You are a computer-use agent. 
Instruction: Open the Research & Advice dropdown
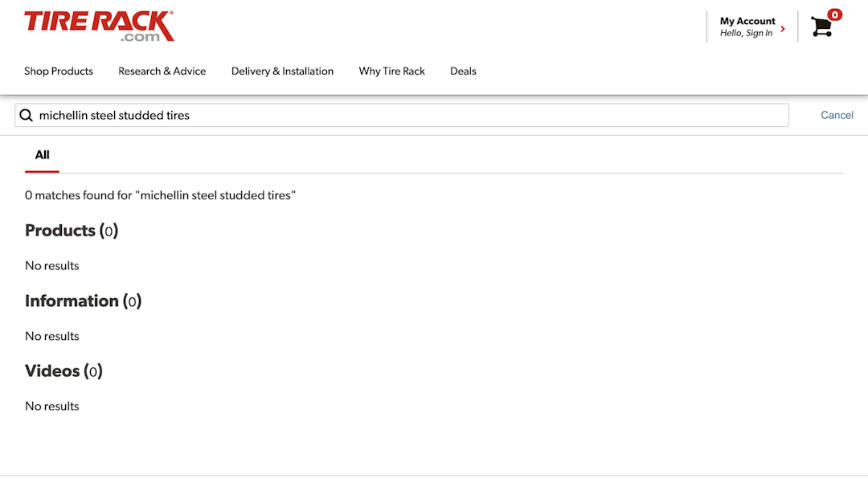click(162, 72)
